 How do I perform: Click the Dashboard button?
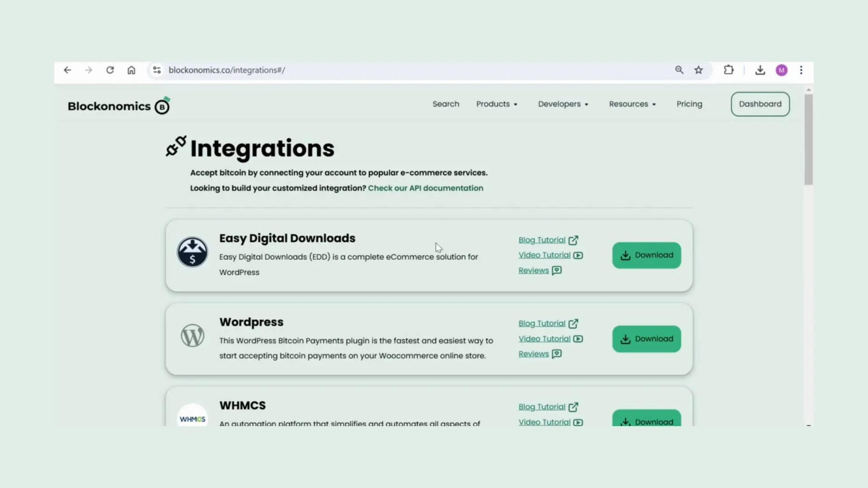pos(760,103)
